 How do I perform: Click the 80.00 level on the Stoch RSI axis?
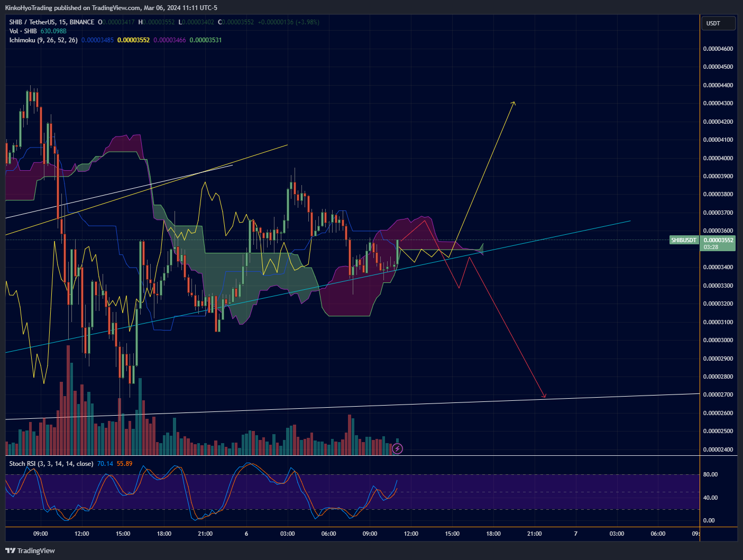point(710,474)
